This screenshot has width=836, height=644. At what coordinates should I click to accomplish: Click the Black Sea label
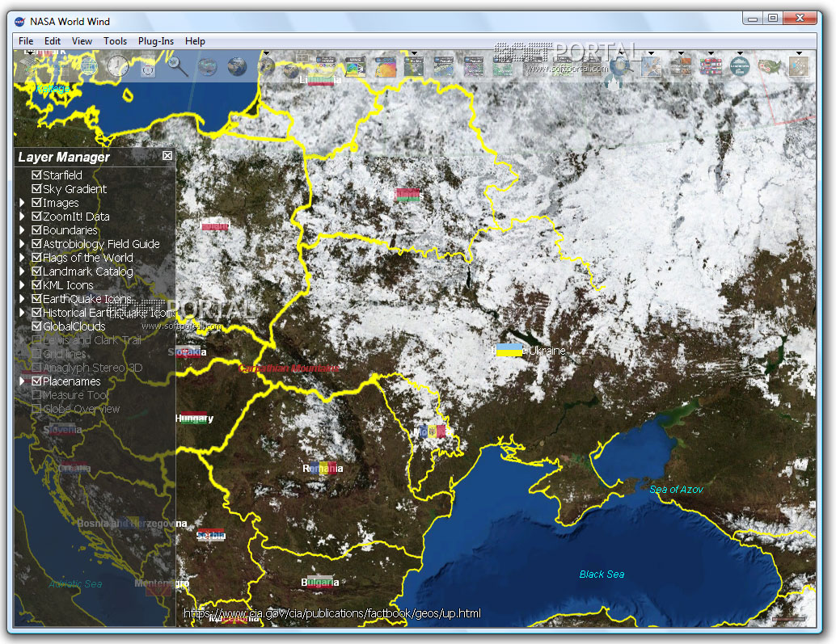click(x=602, y=575)
